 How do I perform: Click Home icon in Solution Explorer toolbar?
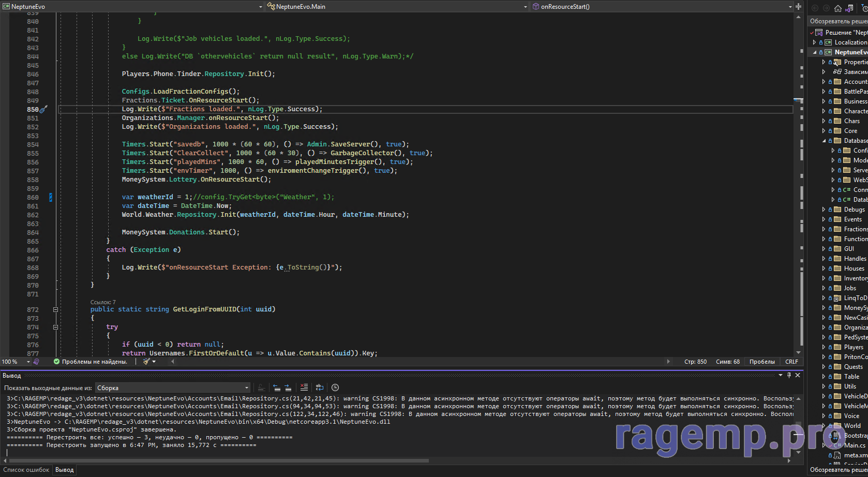(x=837, y=8)
